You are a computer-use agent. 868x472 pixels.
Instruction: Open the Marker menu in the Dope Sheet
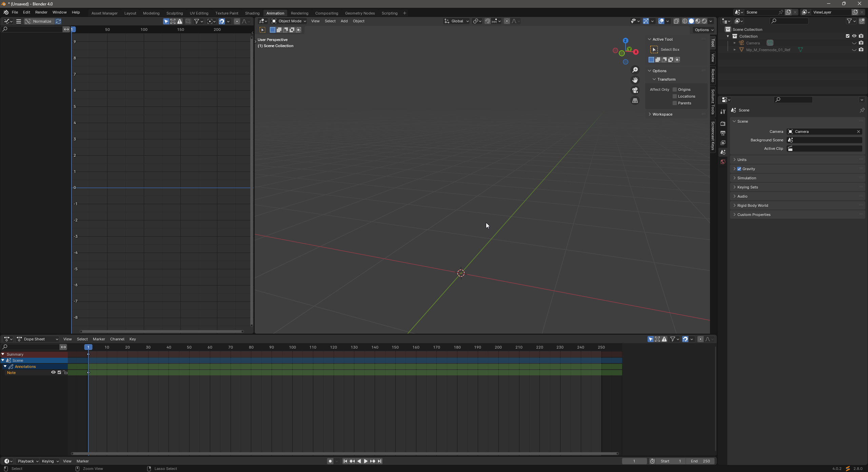point(99,339)
